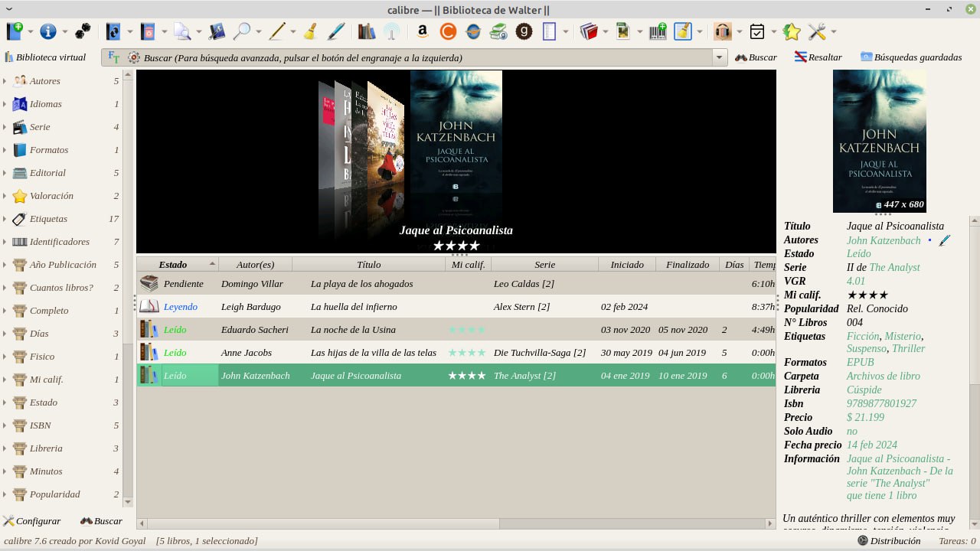Click the Amazon logo toolbar icon
The width and height of the screenshot is (980, 551).
tap(422, 31)
